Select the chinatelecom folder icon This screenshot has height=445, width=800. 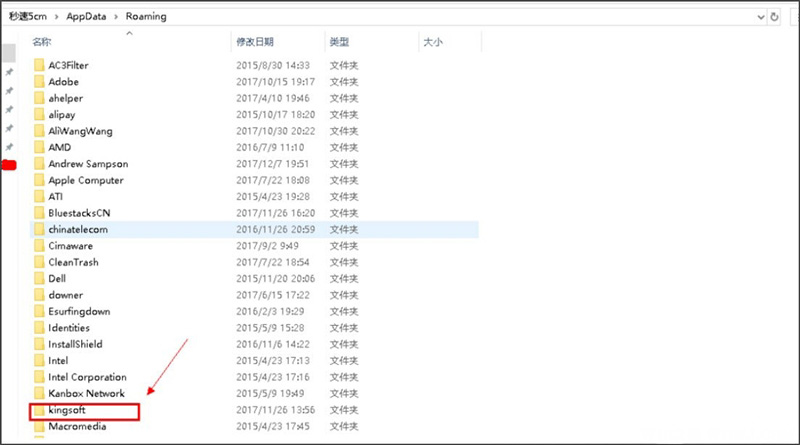[x=39, y=229]
